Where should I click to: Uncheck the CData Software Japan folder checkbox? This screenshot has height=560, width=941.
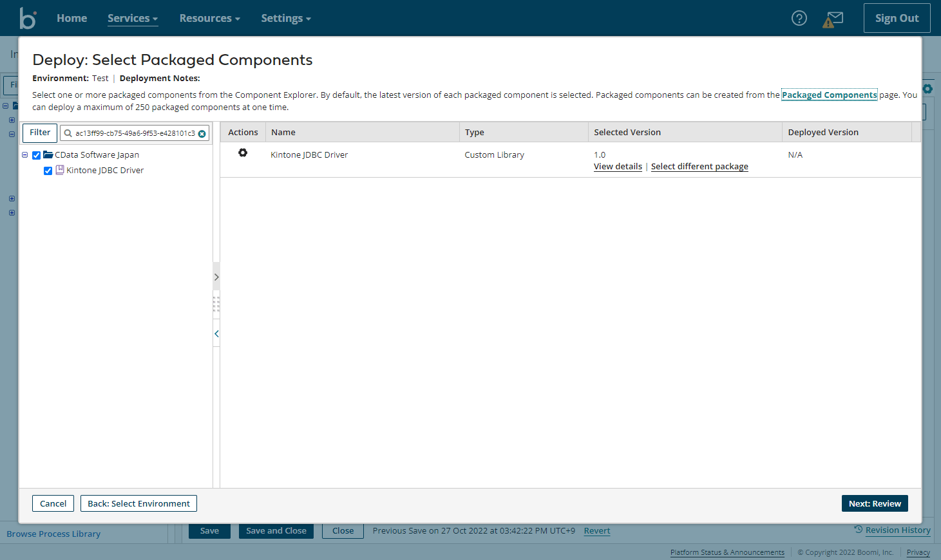coord(37,155)
